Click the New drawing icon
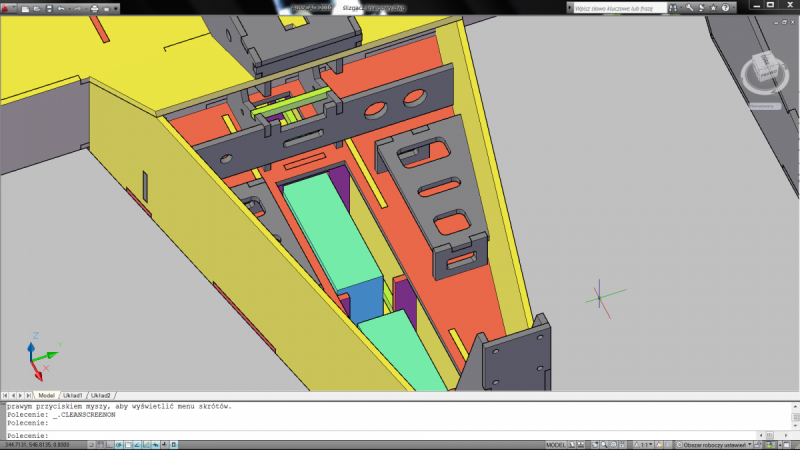 coord(25,8)
